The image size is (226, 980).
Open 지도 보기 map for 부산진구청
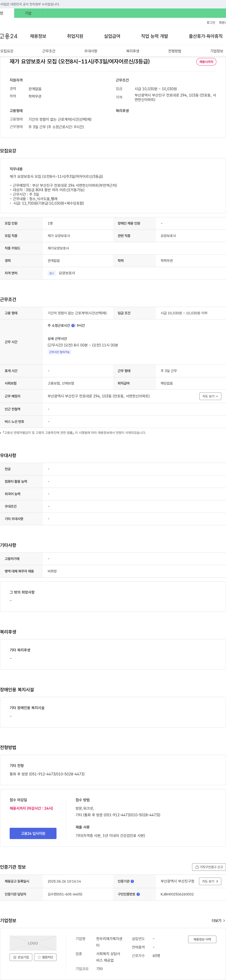point(210,881)
